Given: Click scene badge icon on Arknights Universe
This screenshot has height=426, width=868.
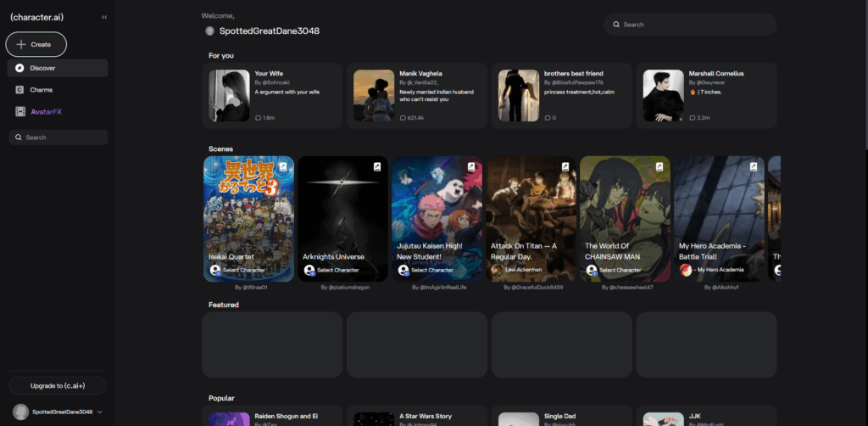Looking at the screenshot, I should pyautogui.click(x=377, y=166).
